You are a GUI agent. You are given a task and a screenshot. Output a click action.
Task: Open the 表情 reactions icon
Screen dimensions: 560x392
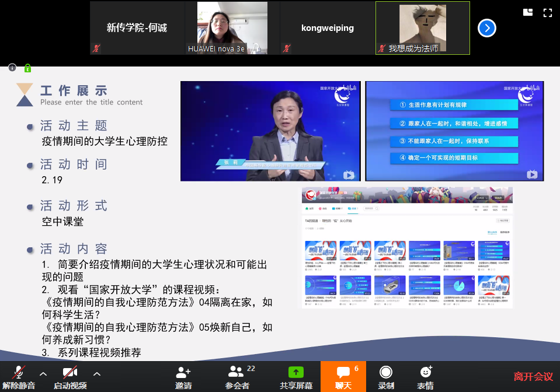click(x=426, y=377)
